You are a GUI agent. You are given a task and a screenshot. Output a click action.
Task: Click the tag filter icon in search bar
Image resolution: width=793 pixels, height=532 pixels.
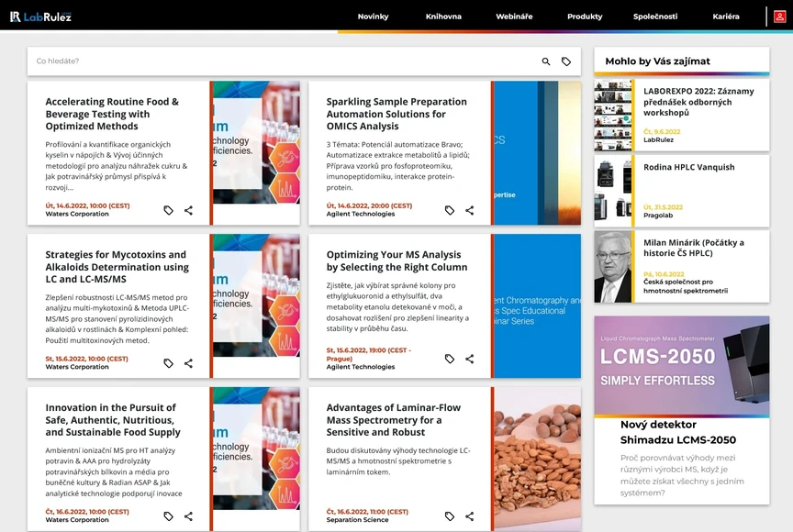tap(566, 61)
